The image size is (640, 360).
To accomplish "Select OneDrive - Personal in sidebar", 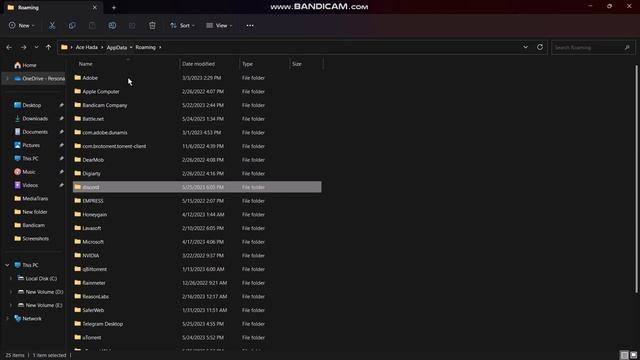I will (x=39, y=78).
